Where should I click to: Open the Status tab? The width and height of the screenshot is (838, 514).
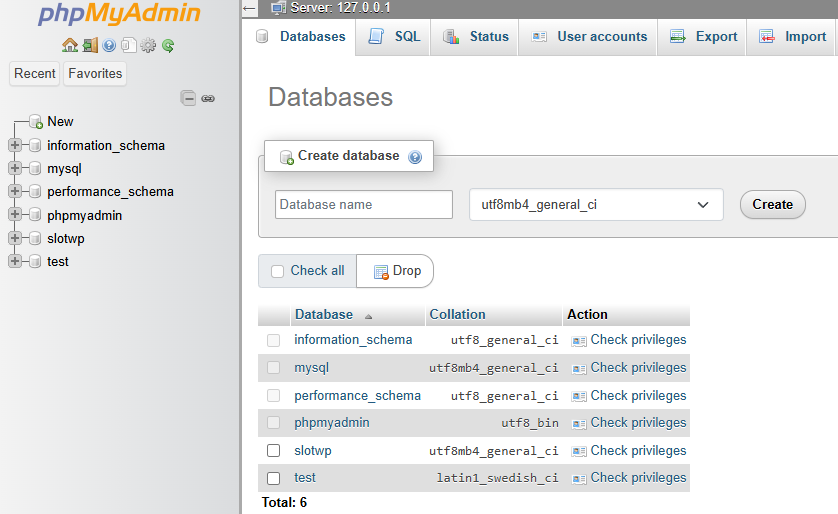[476, 37]
